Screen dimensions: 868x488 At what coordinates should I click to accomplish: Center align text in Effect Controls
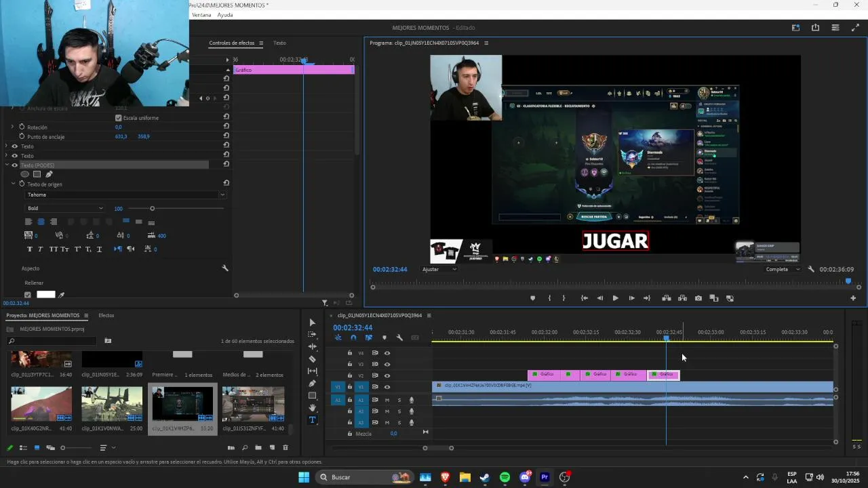pos(41,222)
